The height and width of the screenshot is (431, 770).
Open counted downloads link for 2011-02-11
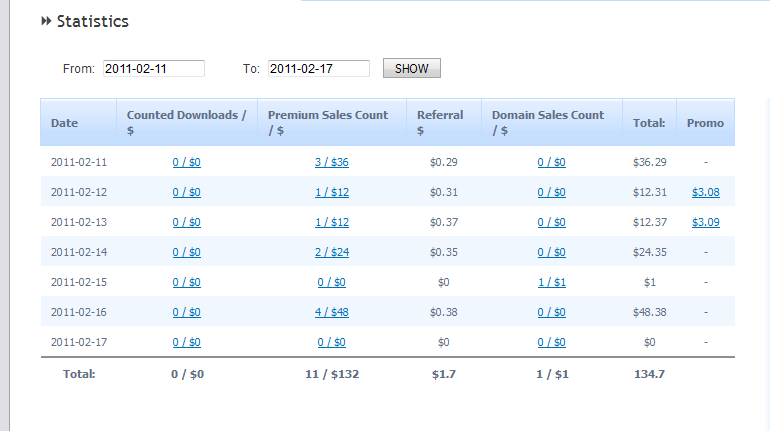[187, 162]
